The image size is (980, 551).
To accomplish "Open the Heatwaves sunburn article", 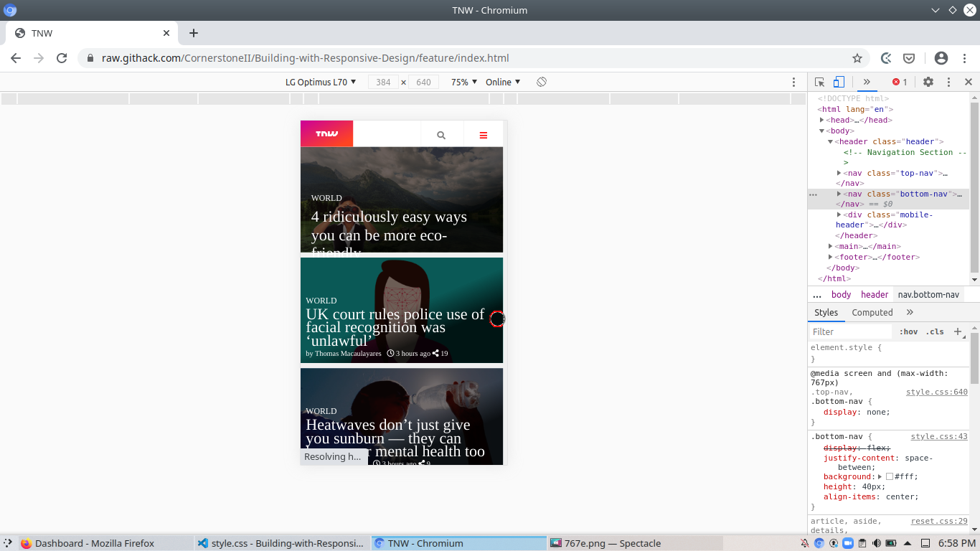I will 395,438.
